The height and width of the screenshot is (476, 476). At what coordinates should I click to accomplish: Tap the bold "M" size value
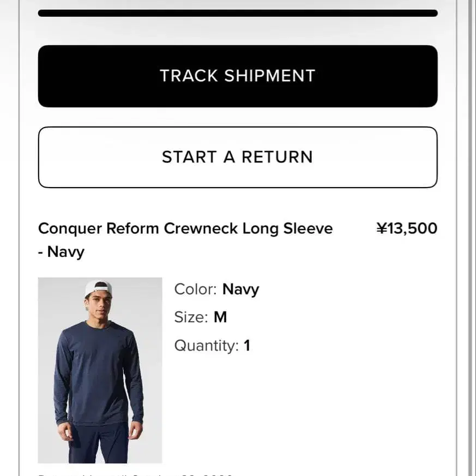pyautogui.click(x=220, y=317)
